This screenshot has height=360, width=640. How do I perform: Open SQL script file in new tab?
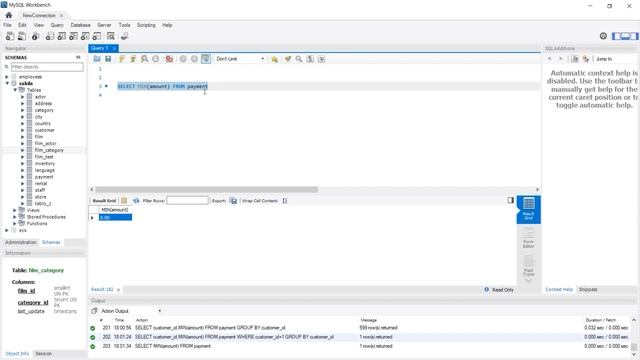[22, 36]
